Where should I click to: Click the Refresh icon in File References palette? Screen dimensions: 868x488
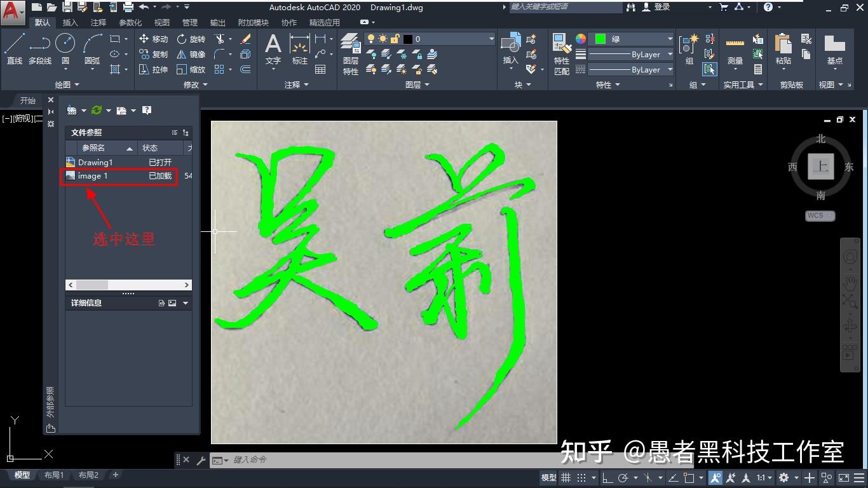(96, 109)
